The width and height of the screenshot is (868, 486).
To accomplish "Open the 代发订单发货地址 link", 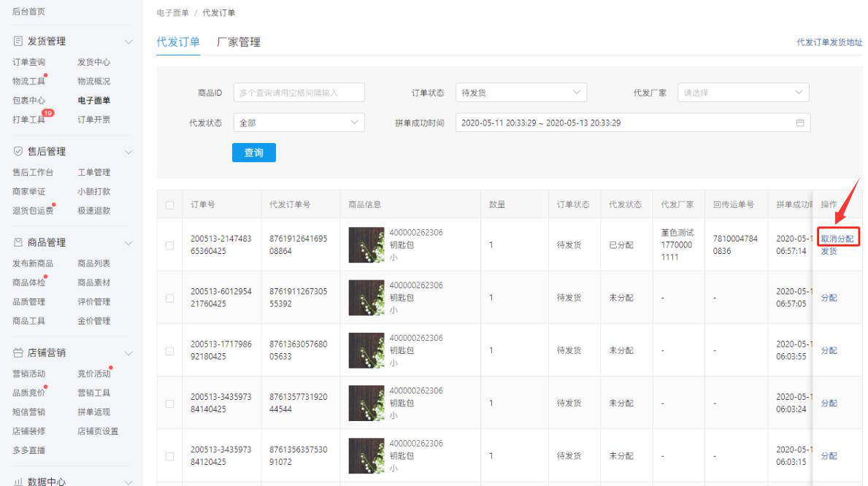I will click(x=829, y=42).
